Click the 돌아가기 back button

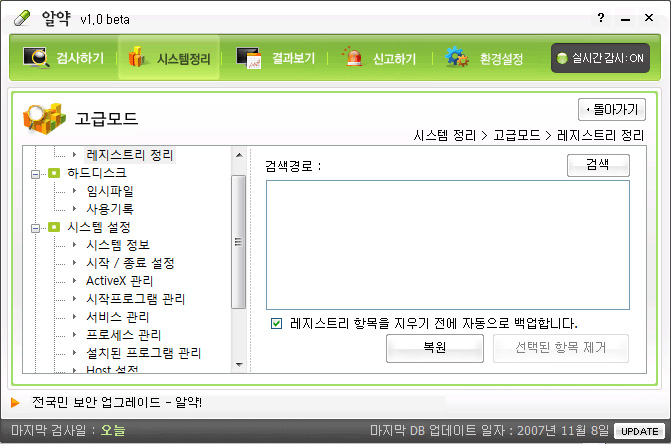click(612, 110)
